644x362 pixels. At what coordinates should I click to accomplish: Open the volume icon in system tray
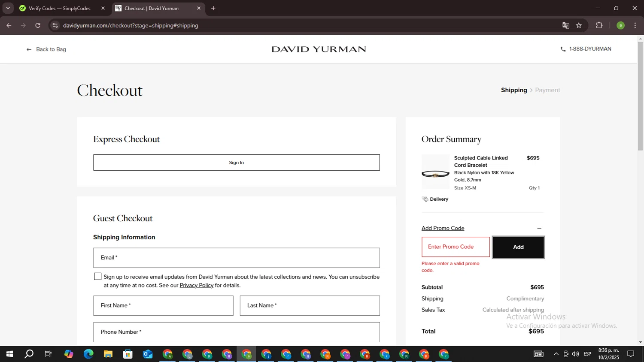(x=575, y=354)
